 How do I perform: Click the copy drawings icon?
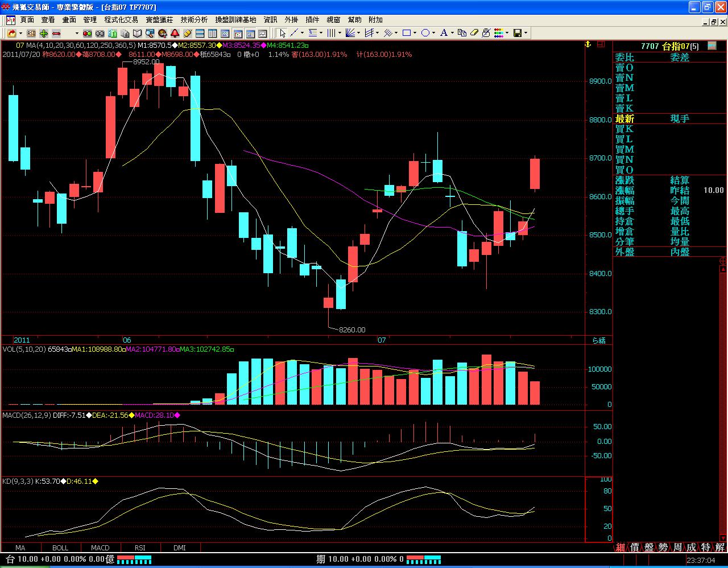click(x=462, y=33)
